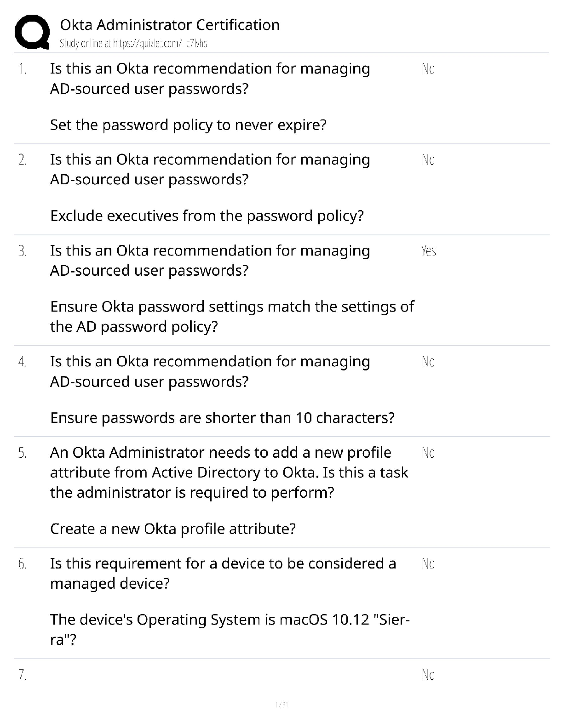563x728 pixels.
Task: Click "Ensure passwords are shorter than 10 characters?"
Action: pyautogui.click(x=222, y=418)
